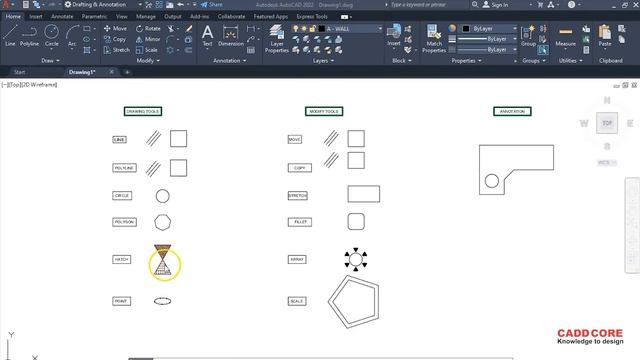640x360 pixels.
Task: Open the View ribbon tab
Action: [x=122, y=17]
